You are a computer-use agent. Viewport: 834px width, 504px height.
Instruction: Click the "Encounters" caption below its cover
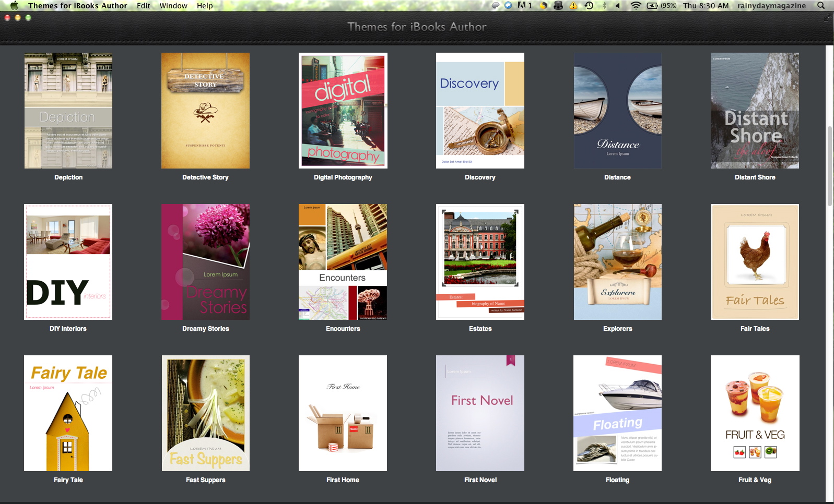[343, 329]
